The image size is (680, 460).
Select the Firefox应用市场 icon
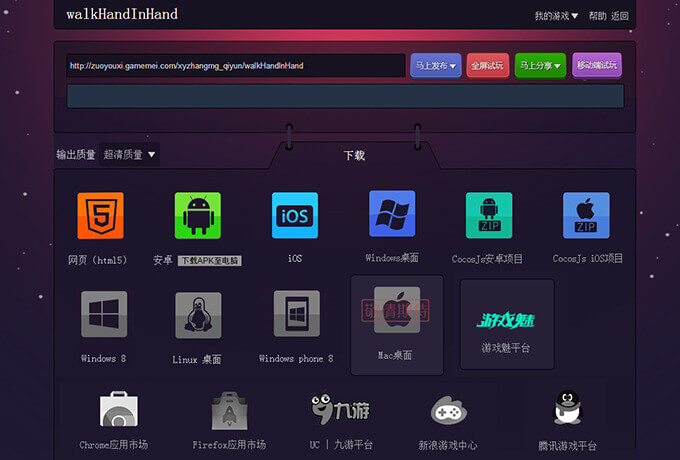[229, 411]
